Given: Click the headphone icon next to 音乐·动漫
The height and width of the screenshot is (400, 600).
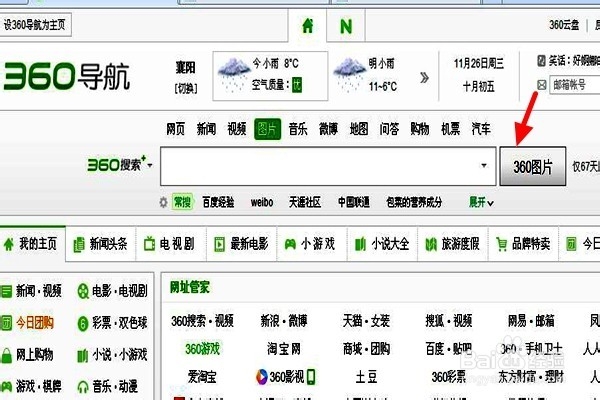Looking at the screenshot, I should (83, 387).
